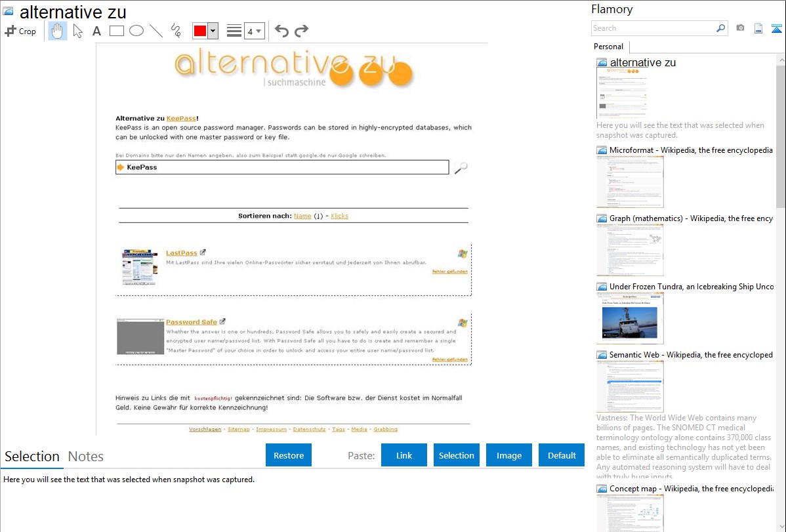The height and width of the screenshot is (532, 786).
Task: Click the Paste Image button
Action: 508,455
